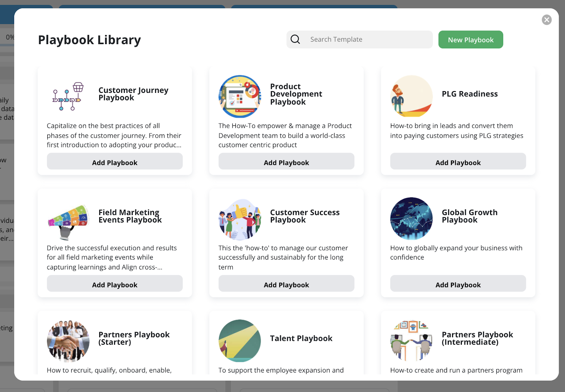This screenshot has height=392, width=565.
Task: Click the Talent Playbook circular icon
Action: click(x=239, y=341)
